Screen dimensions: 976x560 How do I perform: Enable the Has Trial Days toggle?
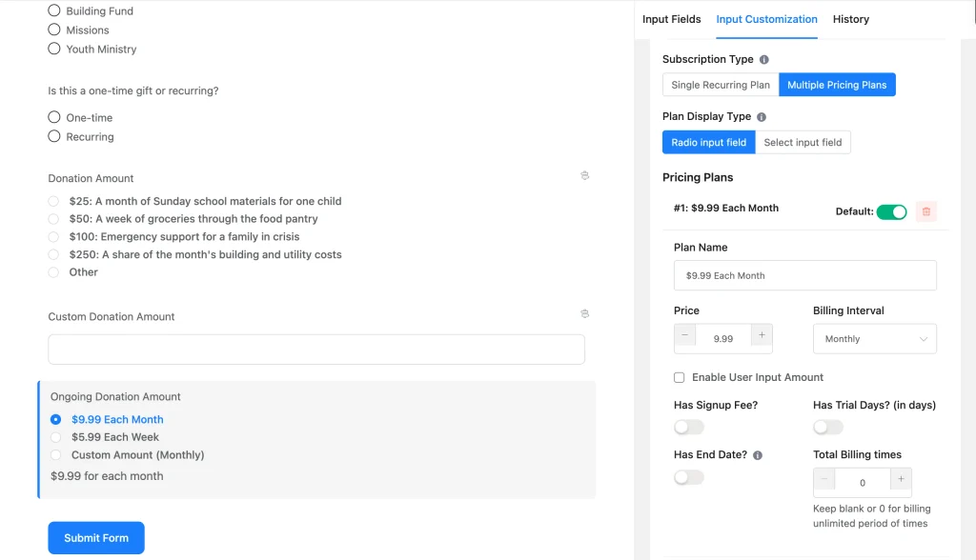[828, 428]
